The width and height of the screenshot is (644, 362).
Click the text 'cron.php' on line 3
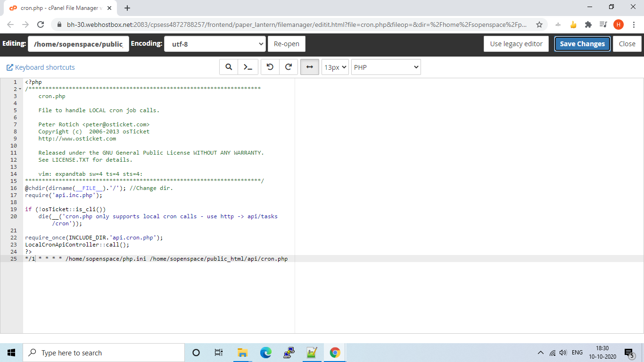coord(52,96)
